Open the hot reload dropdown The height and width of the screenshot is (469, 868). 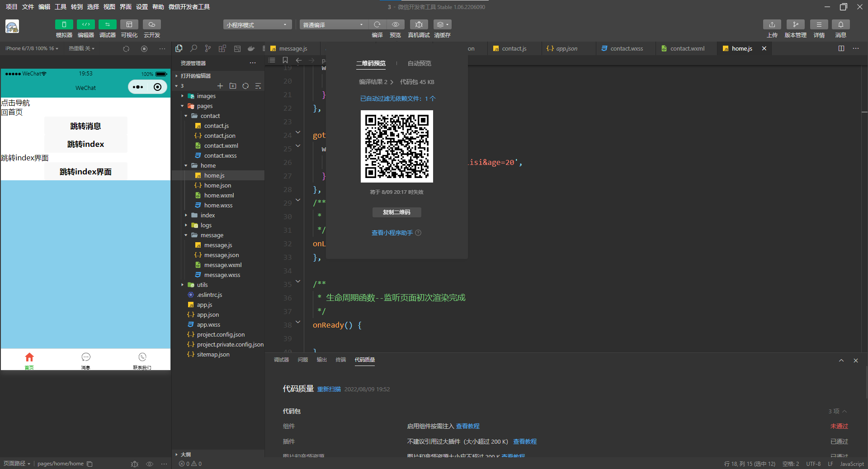(x=81, y=48)
